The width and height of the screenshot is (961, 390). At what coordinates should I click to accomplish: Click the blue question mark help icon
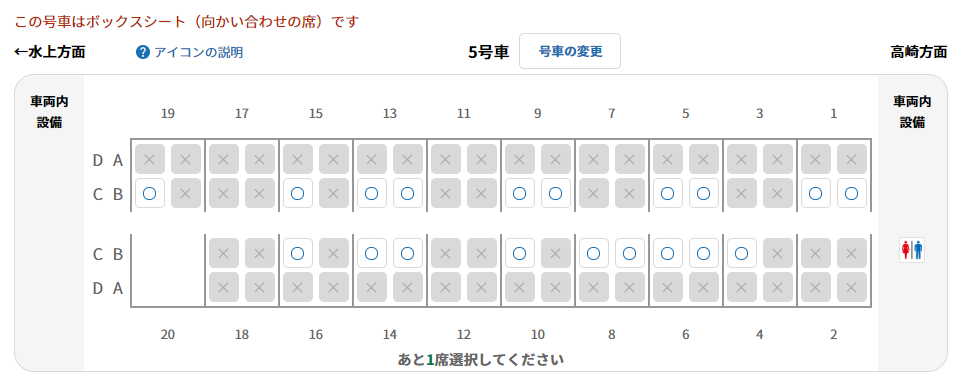click(143, 52)
